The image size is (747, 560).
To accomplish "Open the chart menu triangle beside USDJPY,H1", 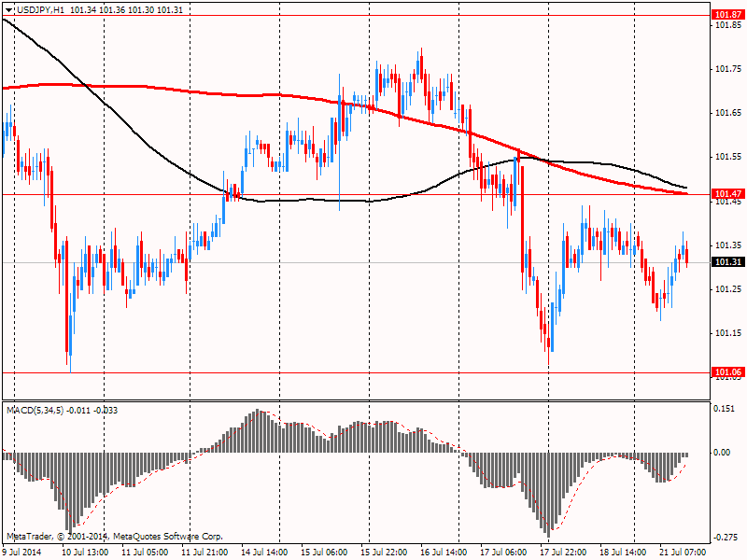I will tap(9, 10).
